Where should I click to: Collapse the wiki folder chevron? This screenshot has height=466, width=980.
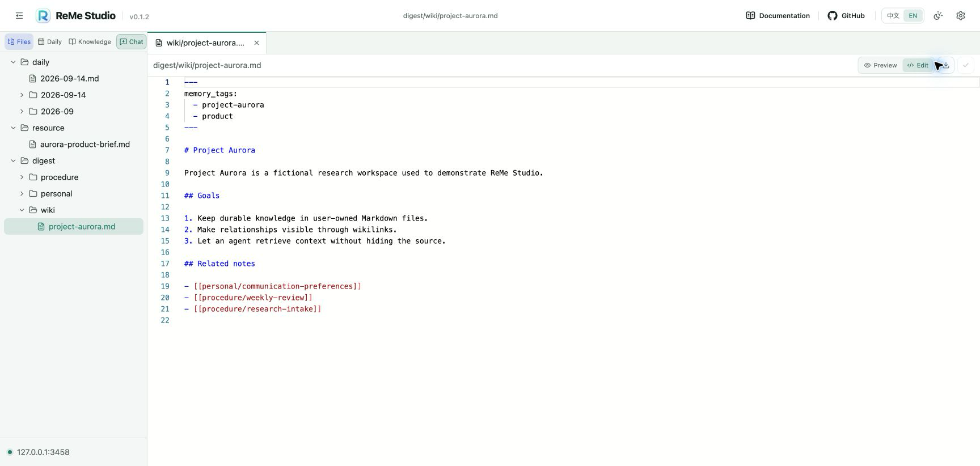click(22, 210)
